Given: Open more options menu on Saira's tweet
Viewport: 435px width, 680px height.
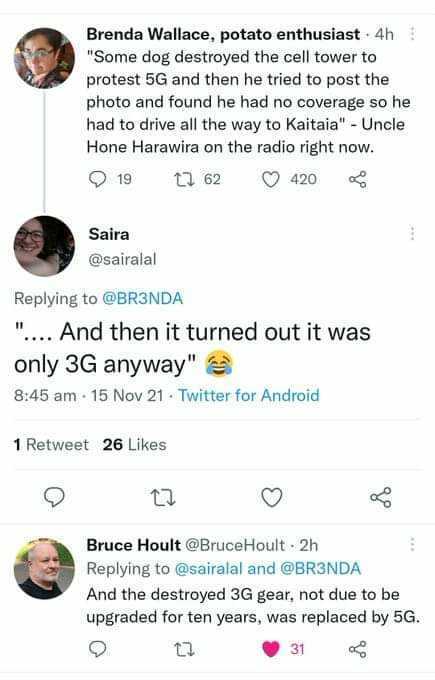Looking at the screenshot, I should 412,233.
